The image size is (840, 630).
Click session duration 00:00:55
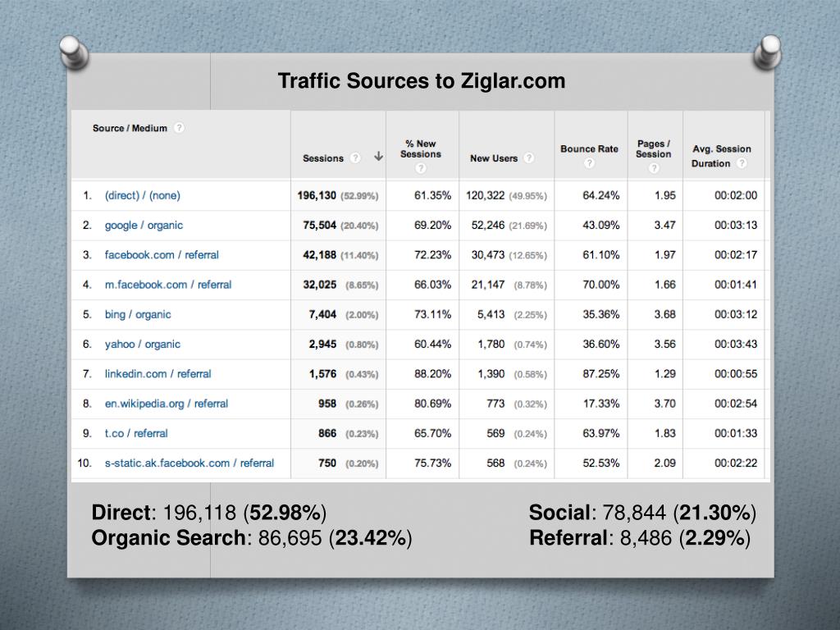click(x=736, y=374)
